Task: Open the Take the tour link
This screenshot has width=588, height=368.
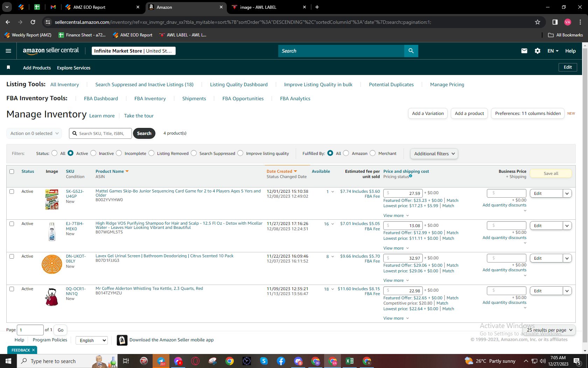Action: (139, 116)
